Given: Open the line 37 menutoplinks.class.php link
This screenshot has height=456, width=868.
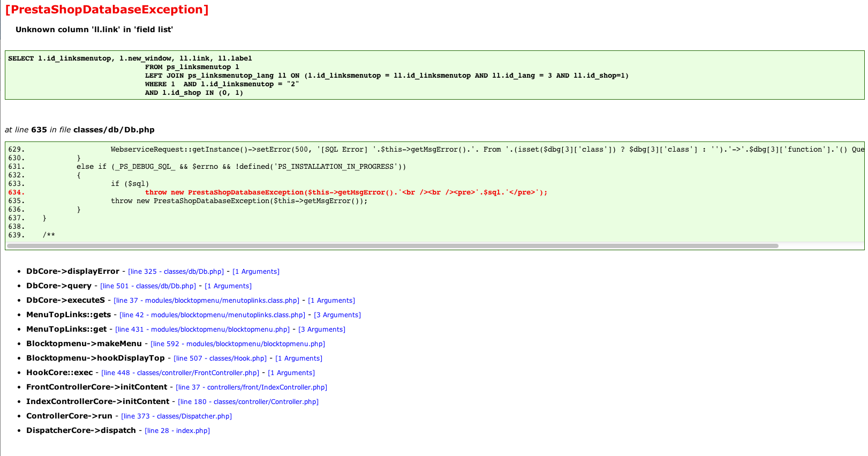Looking at the screenshot, I should tap(206, 301).
